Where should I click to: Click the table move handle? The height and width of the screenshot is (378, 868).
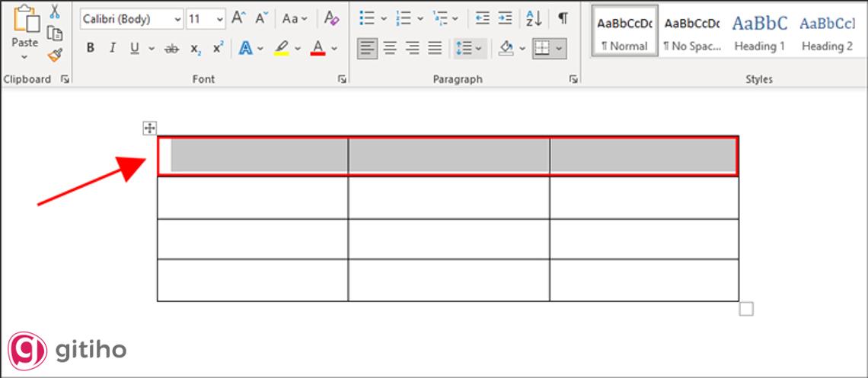(x=149, y=129)
